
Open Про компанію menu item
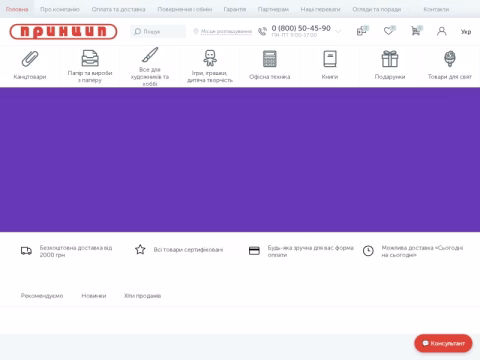coord(60,9)
